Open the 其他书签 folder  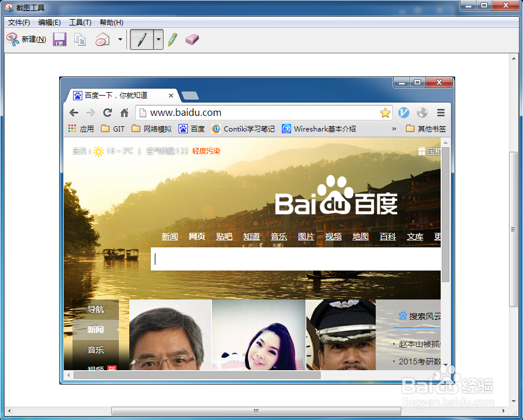point(426,129)
